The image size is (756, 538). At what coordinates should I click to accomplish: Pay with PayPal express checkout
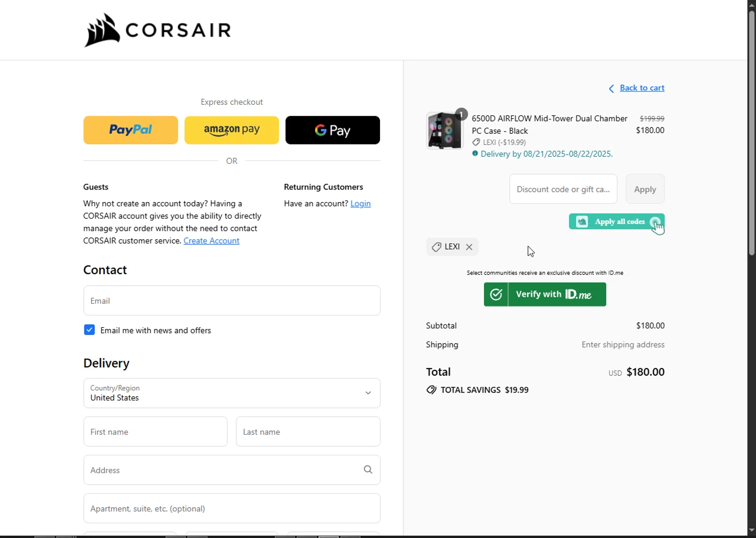[131, 130]
